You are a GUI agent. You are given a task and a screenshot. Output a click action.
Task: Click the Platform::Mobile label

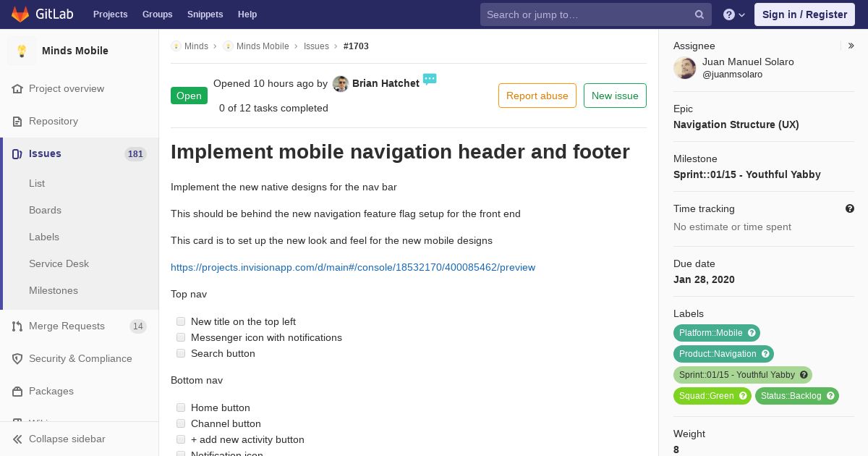click(711, 333)
